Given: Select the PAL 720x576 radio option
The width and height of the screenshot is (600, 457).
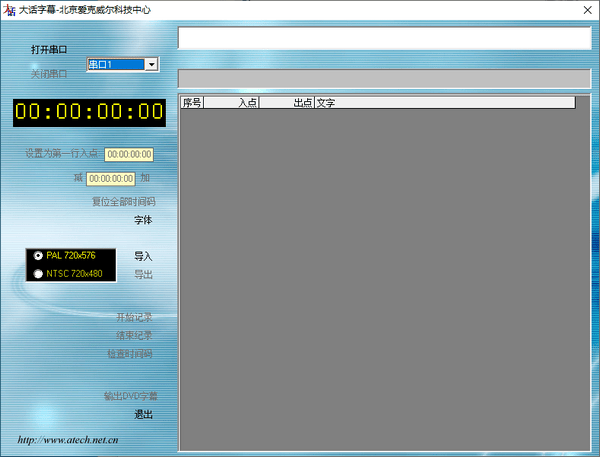Looking at the screenshot, I should (39, 255).
